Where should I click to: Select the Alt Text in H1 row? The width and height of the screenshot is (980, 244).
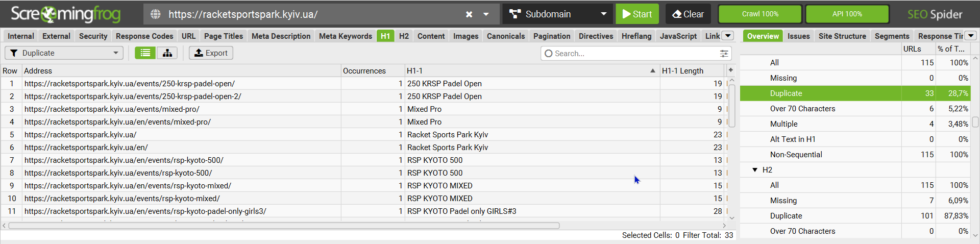tap(854, 139)
